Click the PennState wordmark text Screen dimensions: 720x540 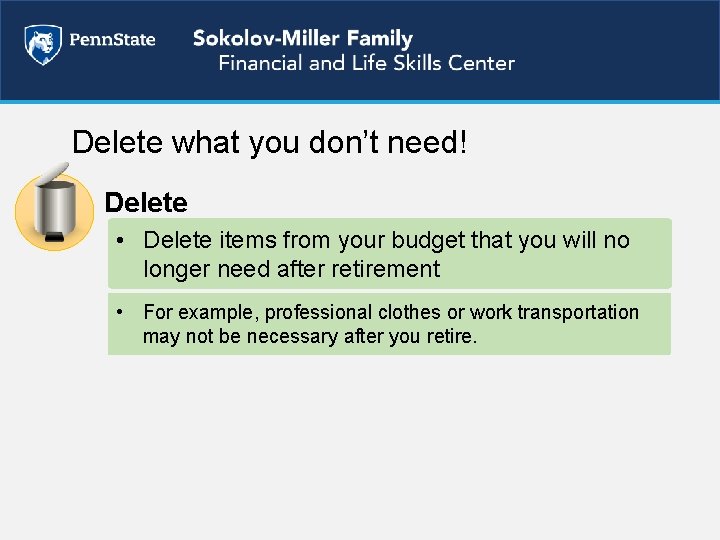pyautogui.click(x=112, y=39)
